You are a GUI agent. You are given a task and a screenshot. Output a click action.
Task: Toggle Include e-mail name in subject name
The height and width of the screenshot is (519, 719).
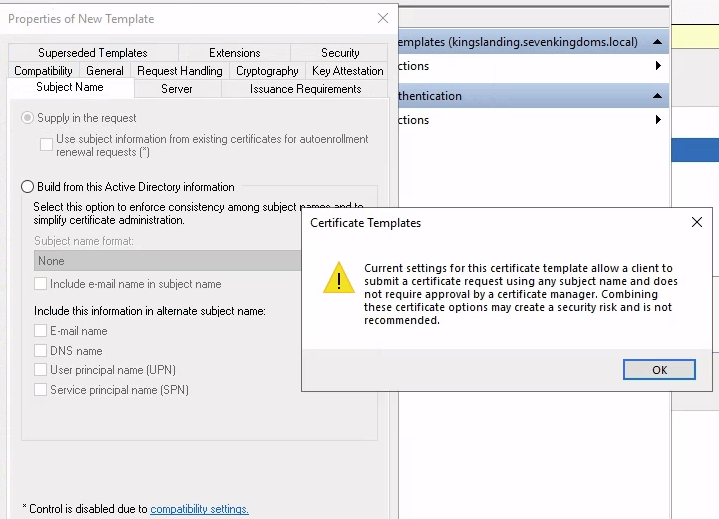41,284
